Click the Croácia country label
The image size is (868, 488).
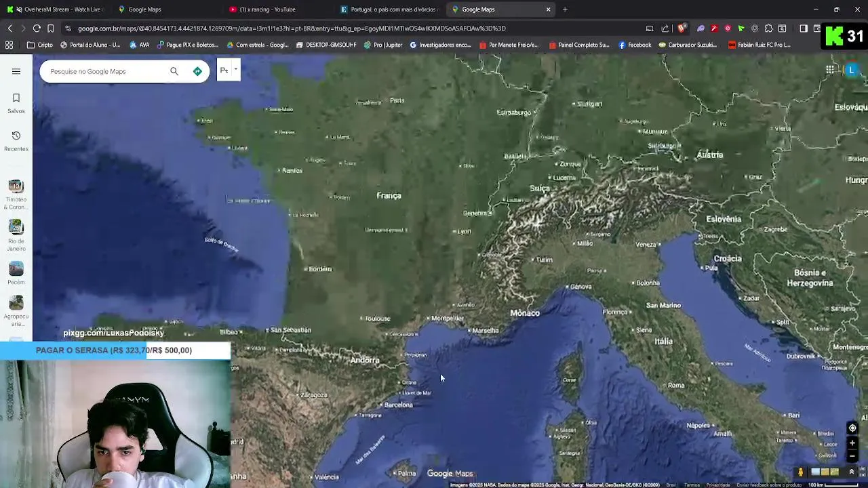pos(728,258)
